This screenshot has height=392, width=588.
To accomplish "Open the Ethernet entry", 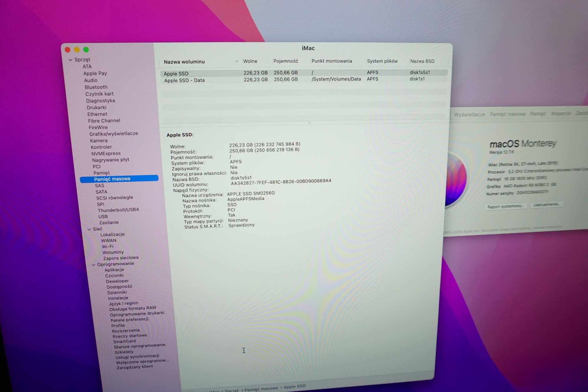I will pos(97,114).
